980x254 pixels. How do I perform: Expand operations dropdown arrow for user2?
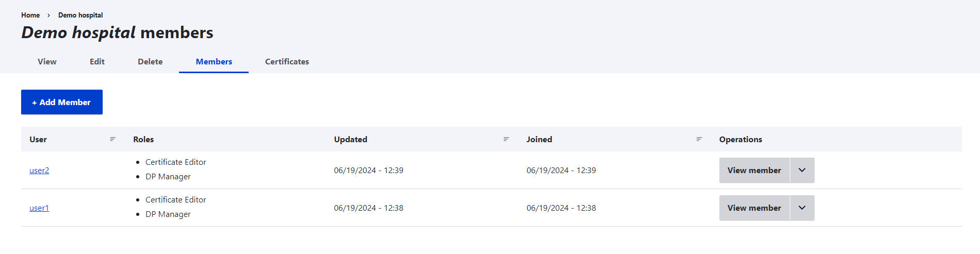click(802, 171)
